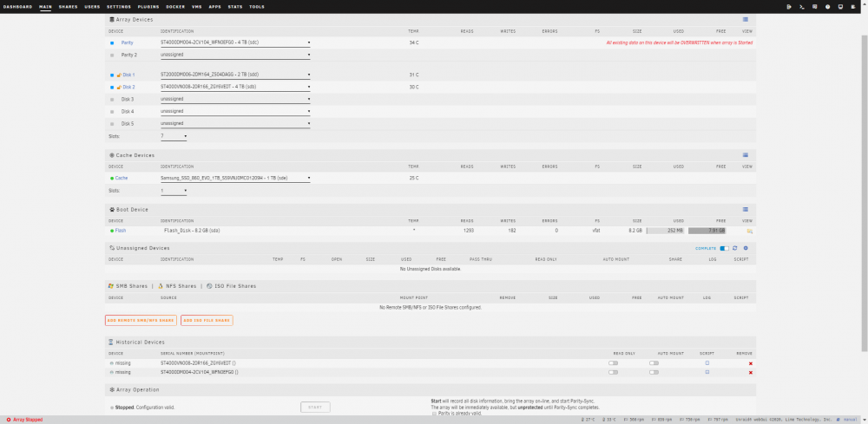Click the page vertical scrollbar
Screen dimensions: 868x424
865,193
